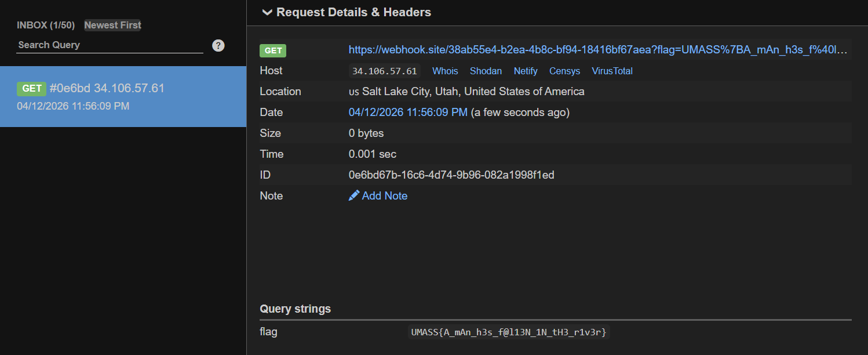Toggle the Newest First sort order
Image resolution: width=868 pixels, height=355 pixels.
pyautogui.click(x=112, y=25)
